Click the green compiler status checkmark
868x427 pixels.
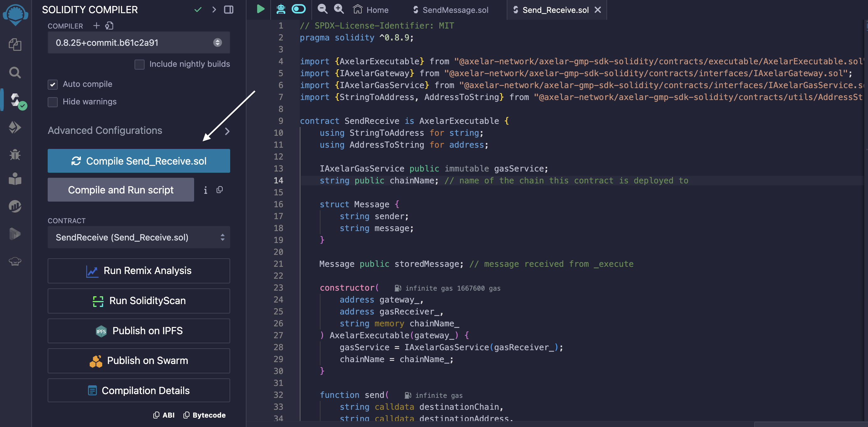[x=198, y=10]
